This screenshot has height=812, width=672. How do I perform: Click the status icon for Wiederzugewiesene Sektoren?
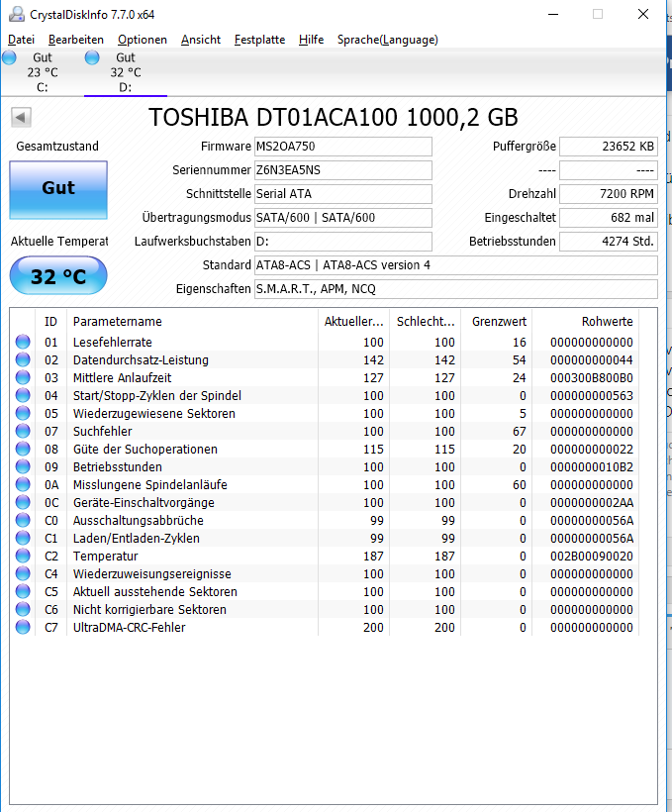[23, 413]
